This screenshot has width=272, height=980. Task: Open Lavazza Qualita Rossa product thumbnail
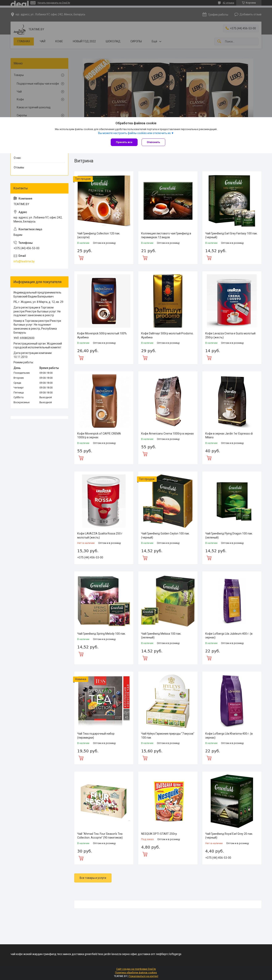point(103,501)
